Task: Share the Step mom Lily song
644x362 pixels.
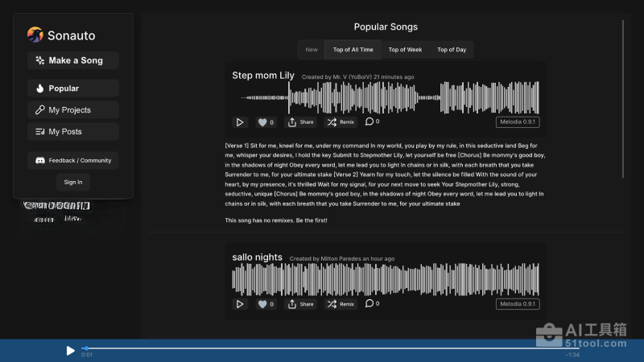Action: coord(301,122)
